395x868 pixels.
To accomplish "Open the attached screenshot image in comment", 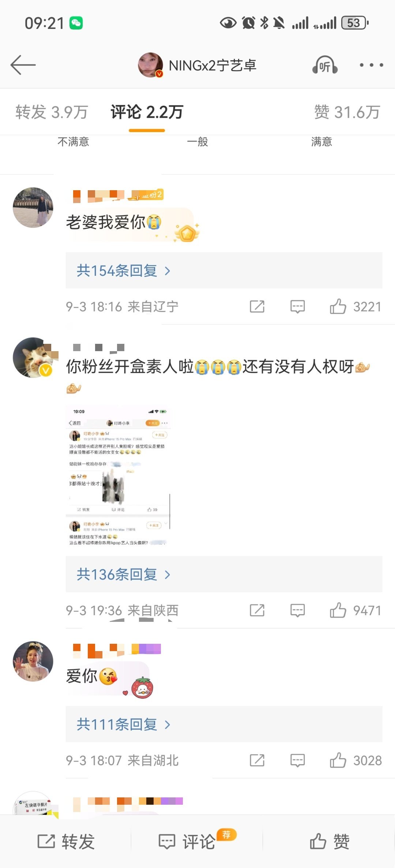I will 118,476.
